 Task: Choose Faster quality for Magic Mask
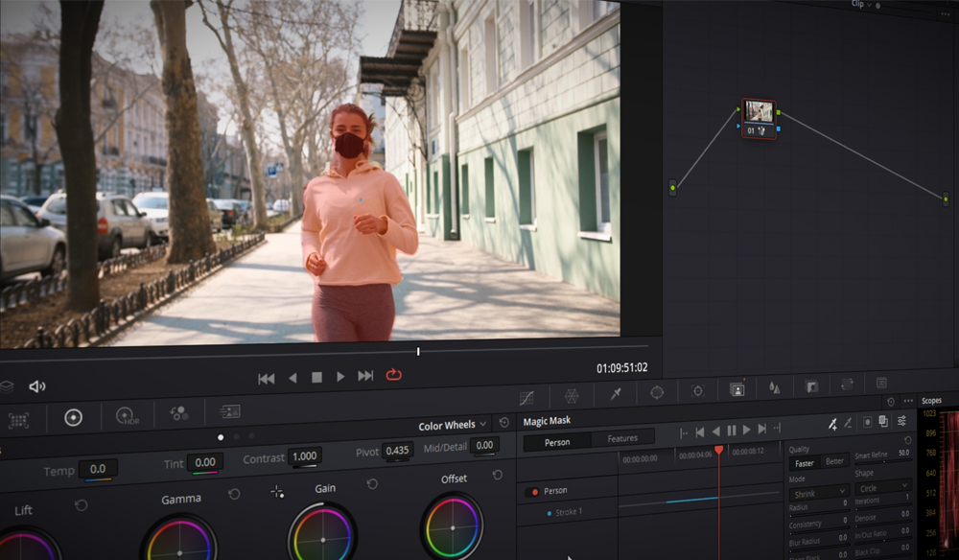805,464
